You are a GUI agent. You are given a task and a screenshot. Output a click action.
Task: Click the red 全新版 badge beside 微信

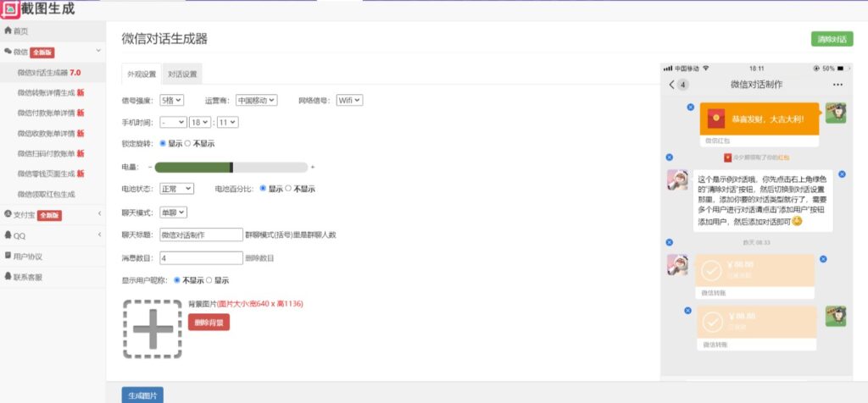[42, 52]
